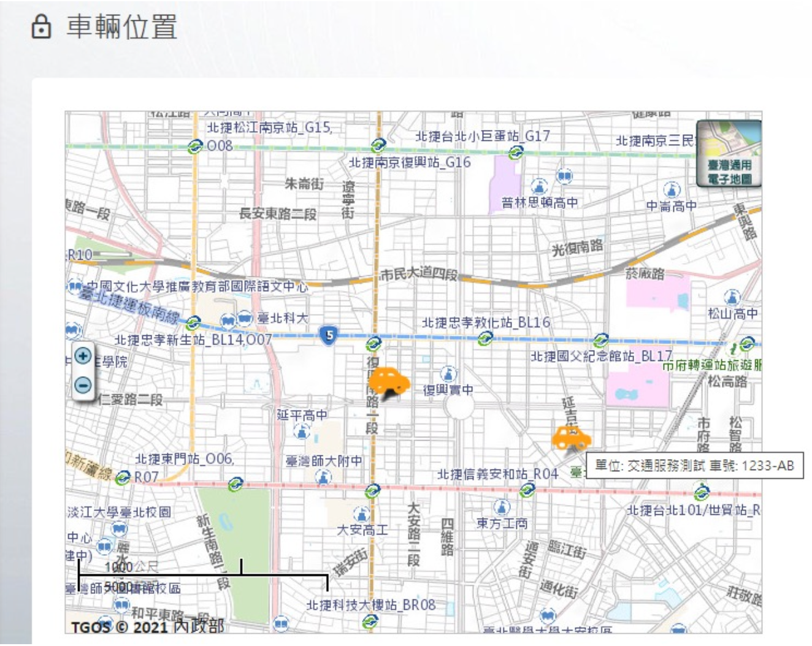Click the 松山高中 school icon
The width and height of the screenshot is (812, 646).
click(x=732, y=298)
